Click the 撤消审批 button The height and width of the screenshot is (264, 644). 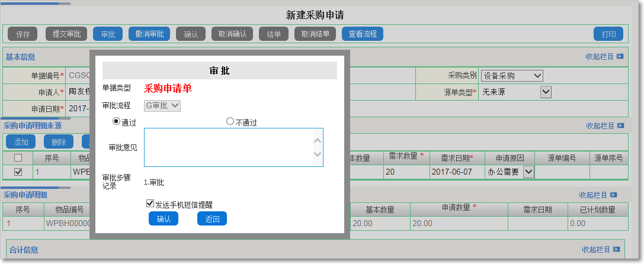click(149, 34)
